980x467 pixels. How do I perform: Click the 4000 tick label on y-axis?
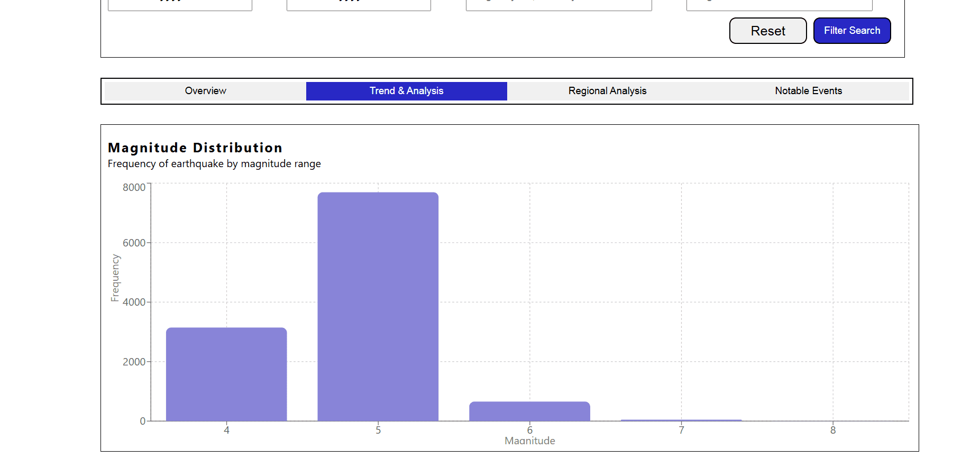[x=134, y=302]
